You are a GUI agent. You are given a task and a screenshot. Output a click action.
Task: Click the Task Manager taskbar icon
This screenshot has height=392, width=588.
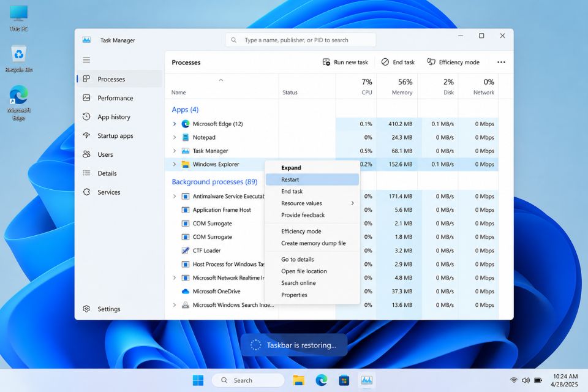(x=366, y=380)
